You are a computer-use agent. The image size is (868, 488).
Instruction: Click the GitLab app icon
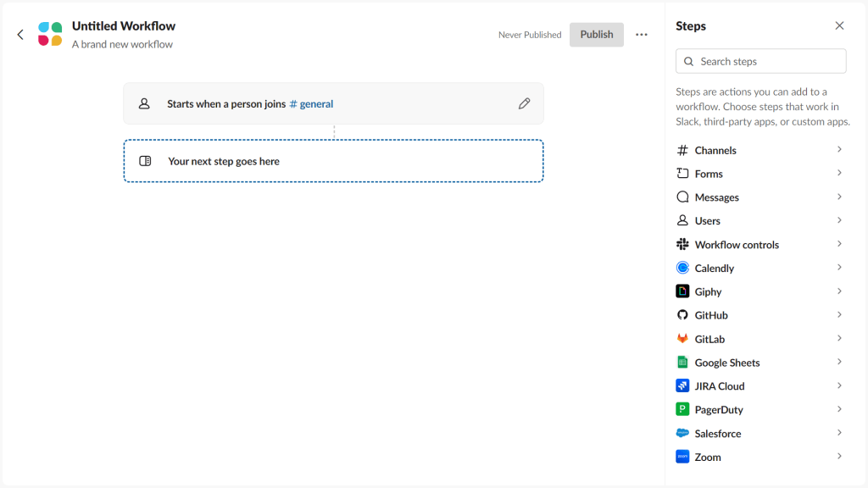click(683, 338)
